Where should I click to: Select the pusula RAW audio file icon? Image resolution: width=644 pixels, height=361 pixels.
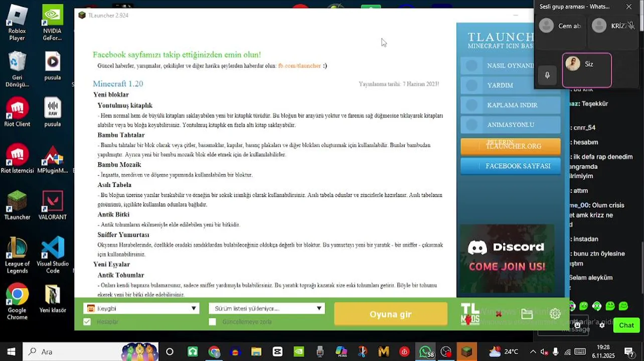tap(53, 112)
